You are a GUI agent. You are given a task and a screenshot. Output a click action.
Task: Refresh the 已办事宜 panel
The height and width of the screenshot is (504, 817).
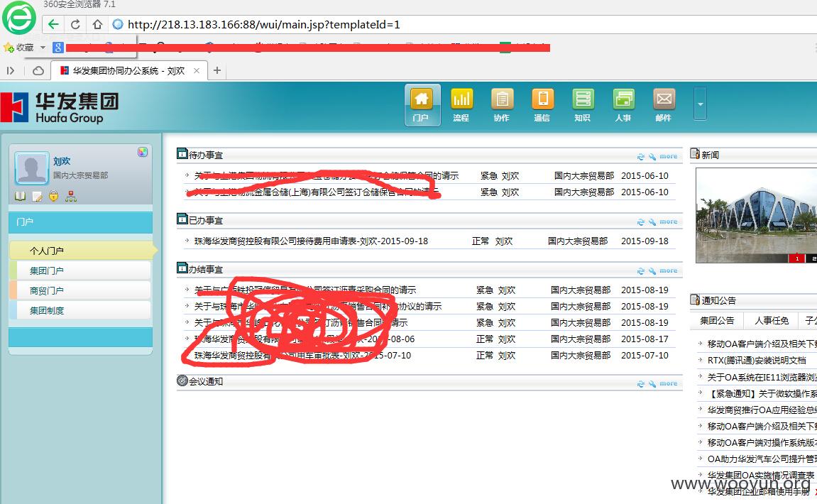[x=641, y=222]
